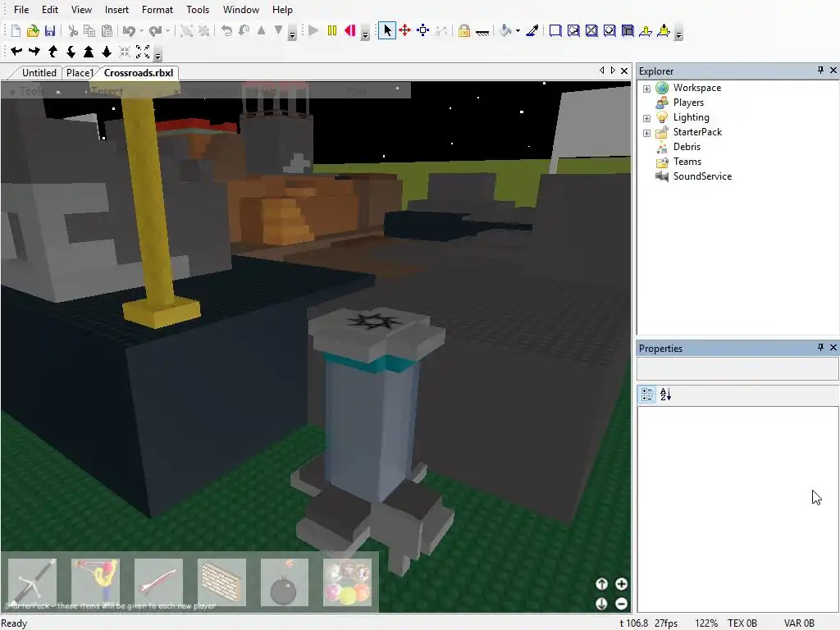Click the camera tilt up arrow
This screenshot has height=630, width=840.
click(x=52, y=52)
